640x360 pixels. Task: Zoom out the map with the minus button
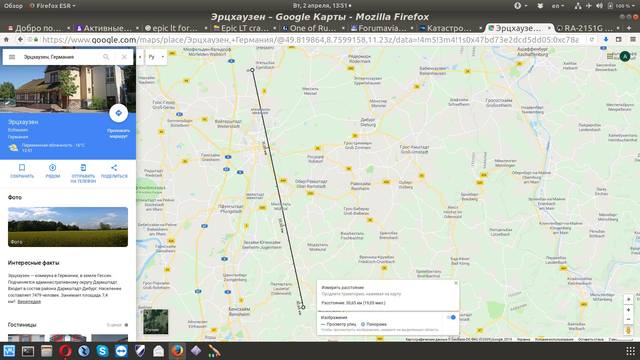[x=629, y=319]
